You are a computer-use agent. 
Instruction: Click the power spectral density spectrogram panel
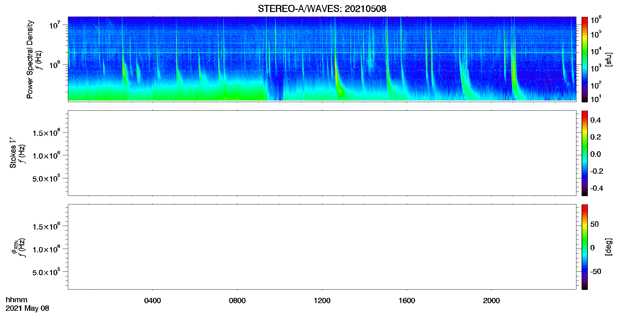322,59
